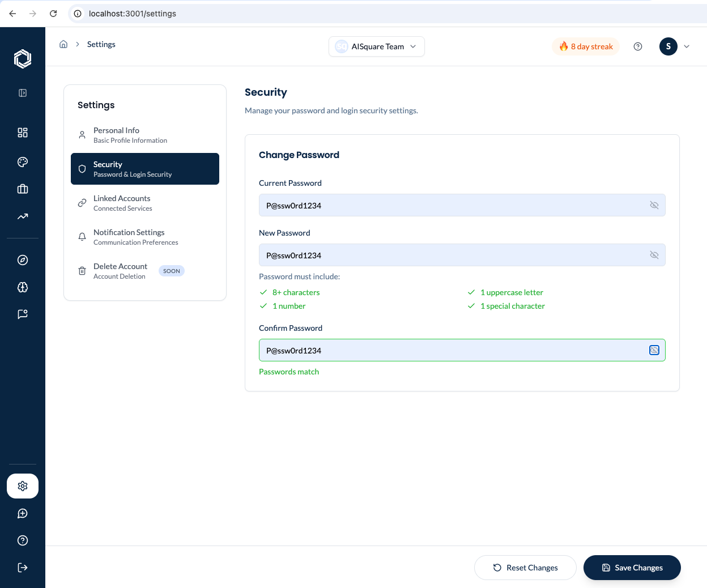Click the brain icon in sidebar
This screenshot has height=588, width=707.
coord(23,287)
